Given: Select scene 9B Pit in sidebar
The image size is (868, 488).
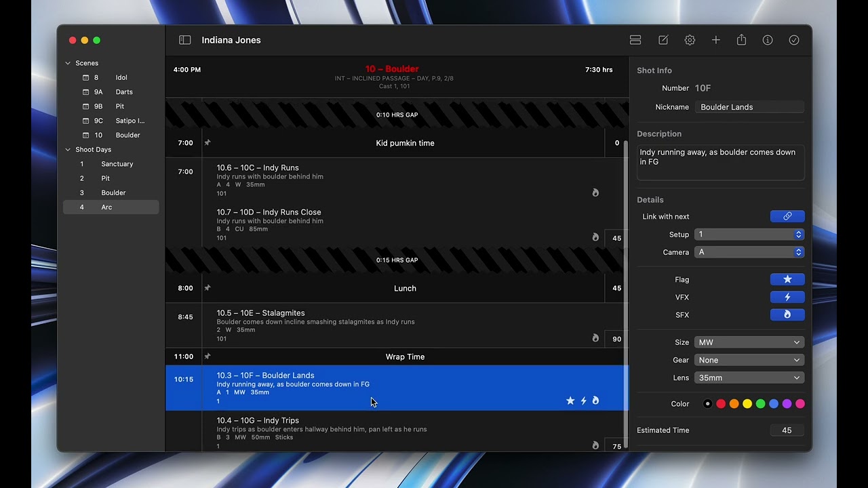Looking at the screenshot, I should [x=111, y=106].
